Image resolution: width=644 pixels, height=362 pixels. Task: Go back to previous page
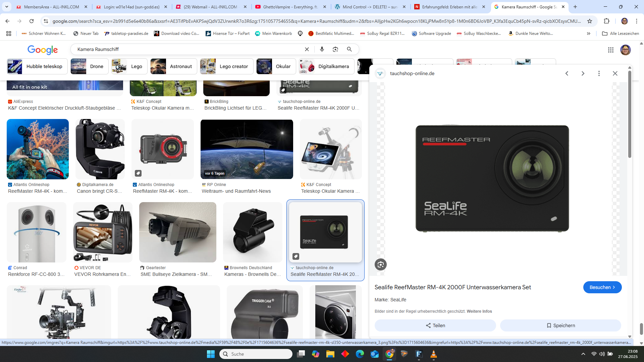coord(7,21)
